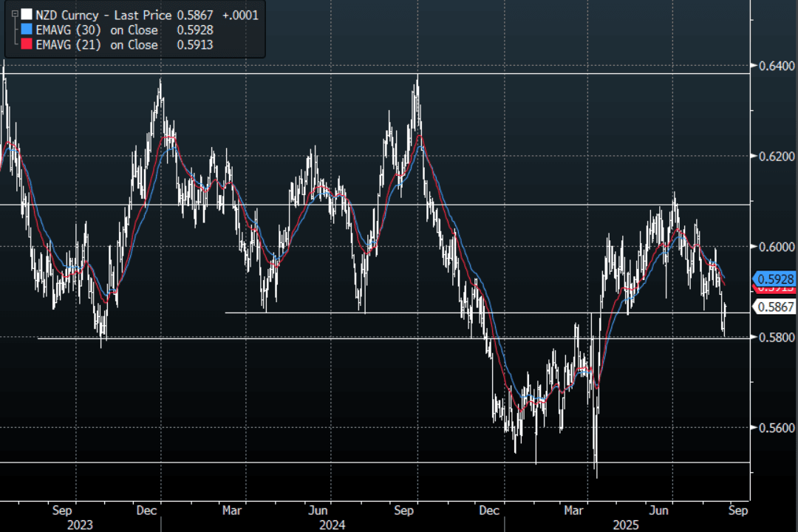
Task: Click the Jun label above 2025 on time axis
Action: [658, 510]
